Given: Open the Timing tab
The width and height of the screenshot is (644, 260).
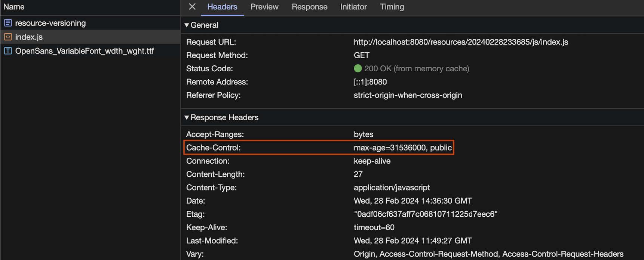Looking at the screenshot, I should (x=392, y=7).
